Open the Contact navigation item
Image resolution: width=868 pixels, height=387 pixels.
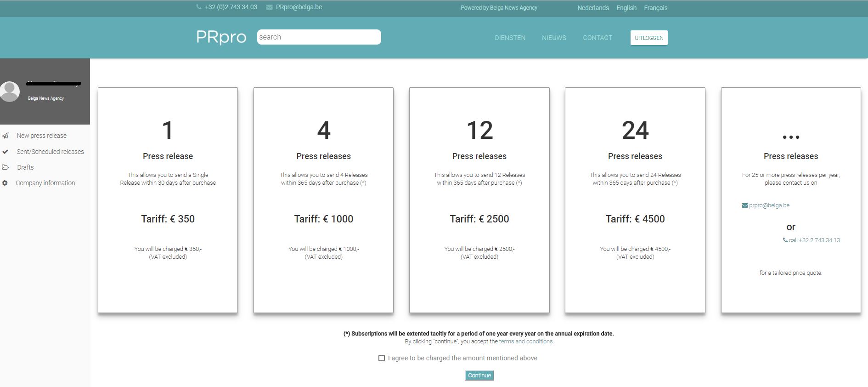pos(597,38)
